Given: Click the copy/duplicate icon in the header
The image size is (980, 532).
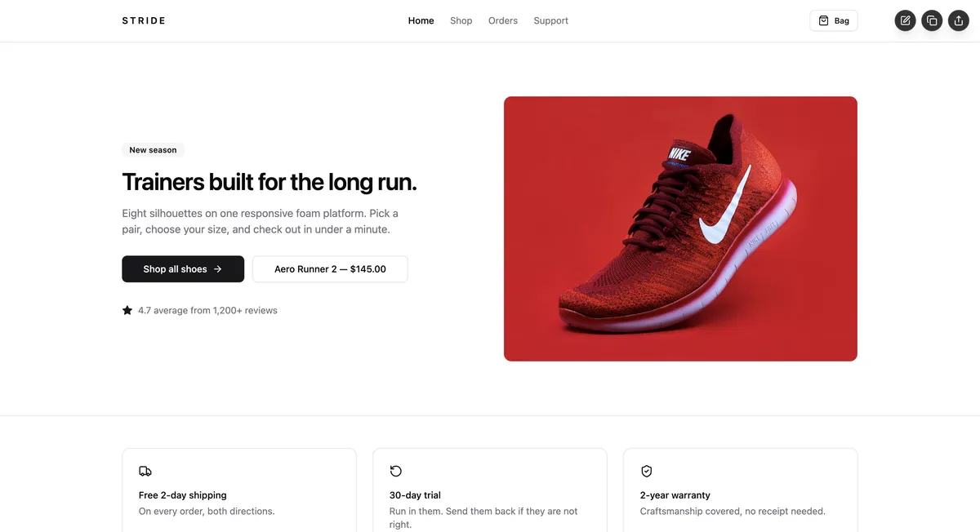Looking at the screenshot, I should (932, 20).
